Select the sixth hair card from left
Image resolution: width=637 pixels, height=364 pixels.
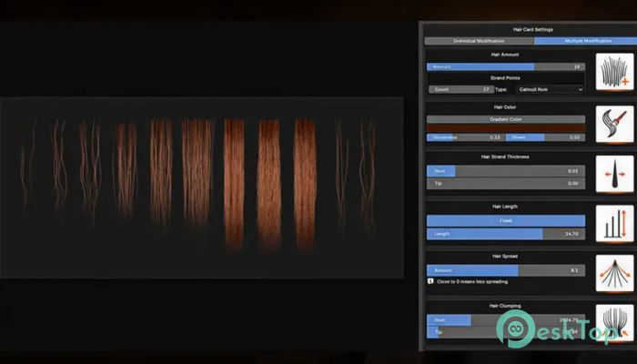pos(197,173)
